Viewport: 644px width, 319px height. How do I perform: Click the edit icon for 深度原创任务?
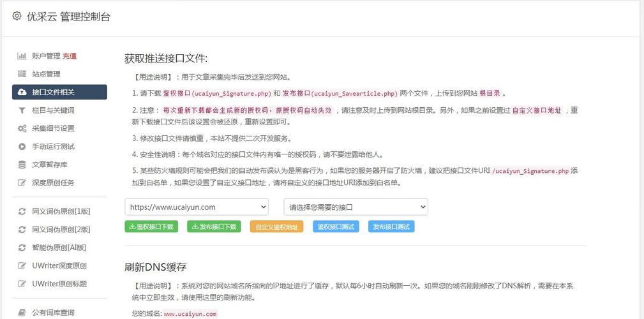(x=22, y=182)
